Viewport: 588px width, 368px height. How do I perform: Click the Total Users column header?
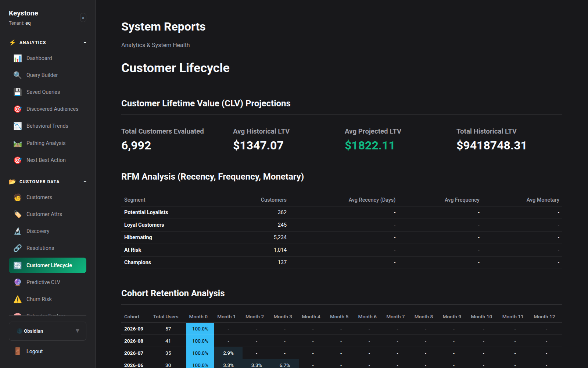point(166,316)
